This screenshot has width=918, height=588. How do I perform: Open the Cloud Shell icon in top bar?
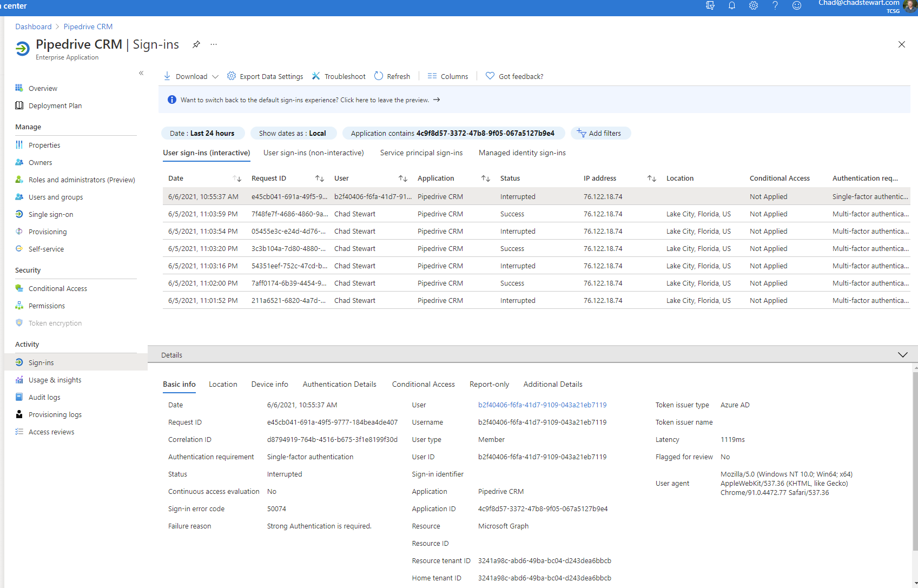(x=710, y=5)
